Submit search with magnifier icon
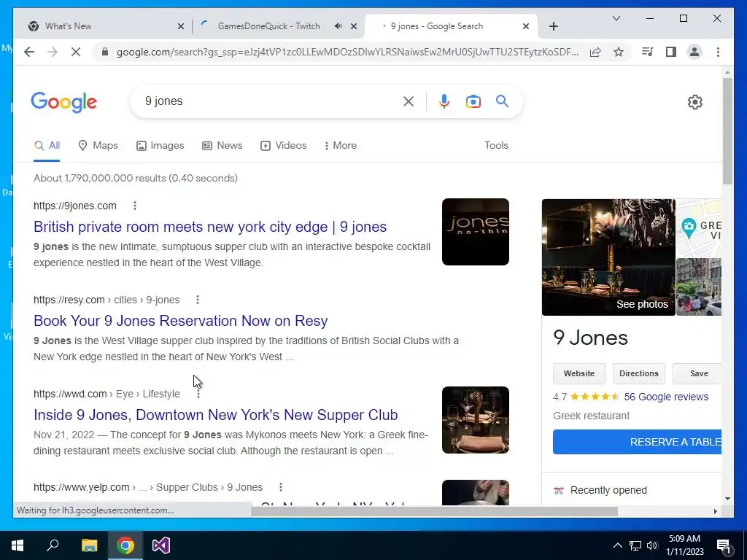Screen dimensions: 747x560 click(x=502, y=101)
